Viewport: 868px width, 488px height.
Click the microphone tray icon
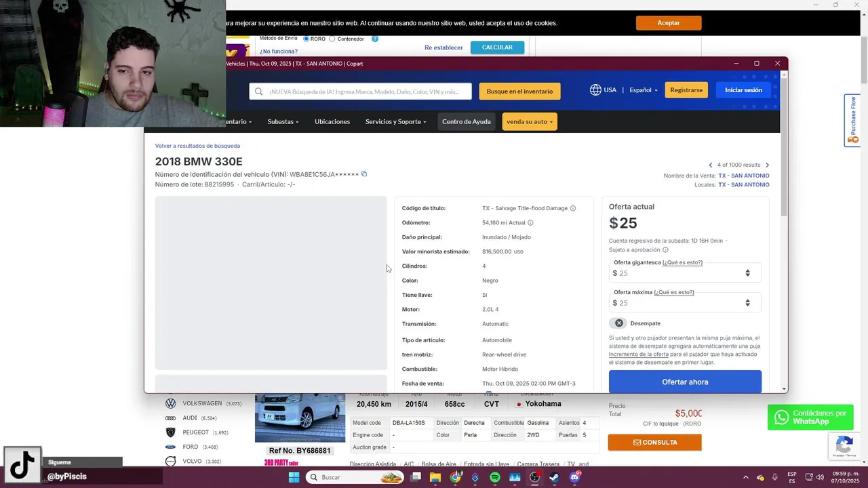coord(775,477)
